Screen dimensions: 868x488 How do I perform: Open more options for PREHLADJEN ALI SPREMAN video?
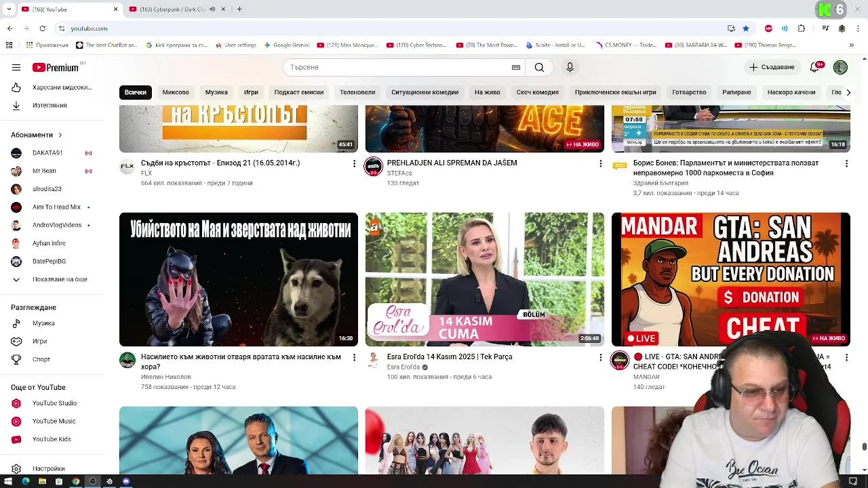coord(600,163)
